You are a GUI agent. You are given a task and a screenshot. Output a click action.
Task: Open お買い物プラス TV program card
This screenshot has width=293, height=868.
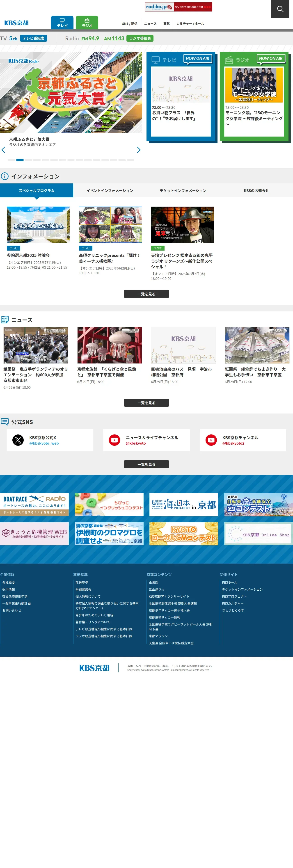(181, 101)
